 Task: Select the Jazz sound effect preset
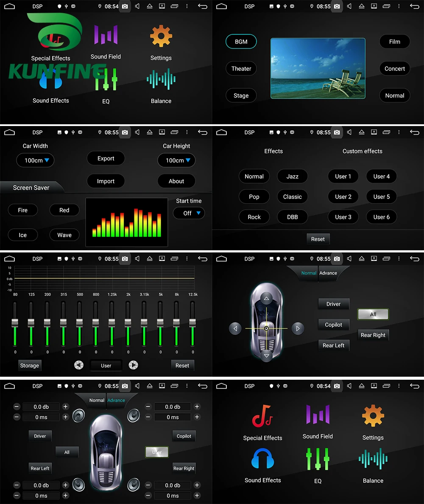[293, 176]
